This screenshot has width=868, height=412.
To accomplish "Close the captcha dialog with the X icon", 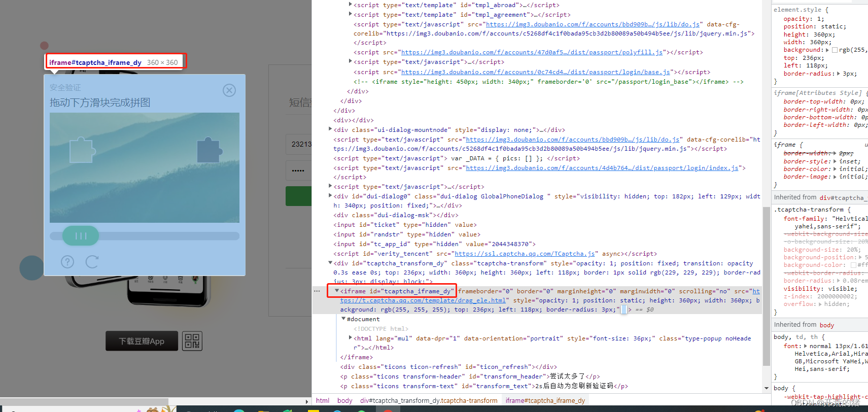I will point(229,90).
